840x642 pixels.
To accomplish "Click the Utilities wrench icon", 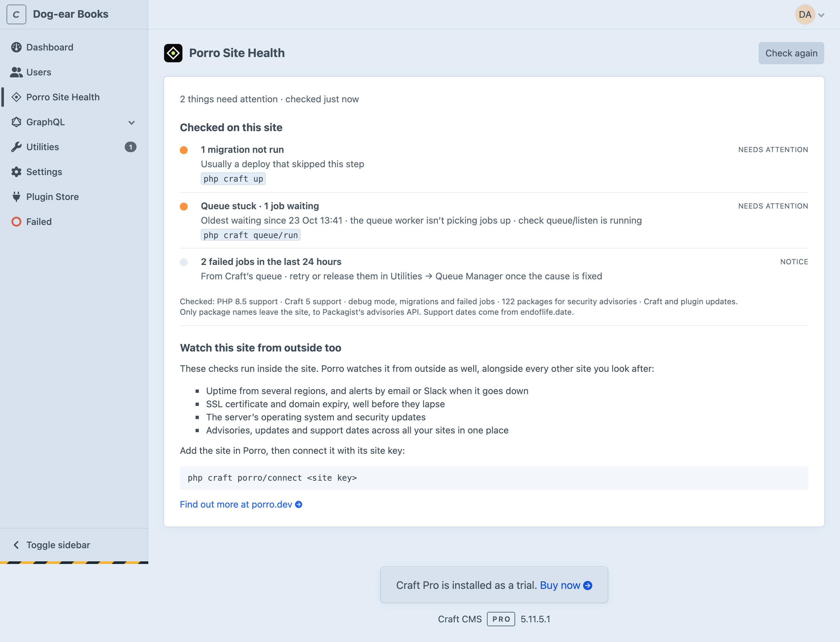I will click(16, 147).
